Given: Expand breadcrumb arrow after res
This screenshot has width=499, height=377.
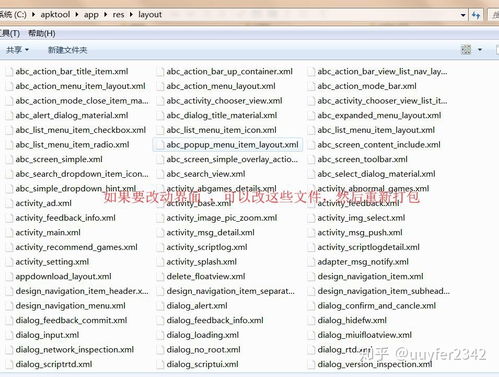Looking at the screenshot, I should 131,15.
